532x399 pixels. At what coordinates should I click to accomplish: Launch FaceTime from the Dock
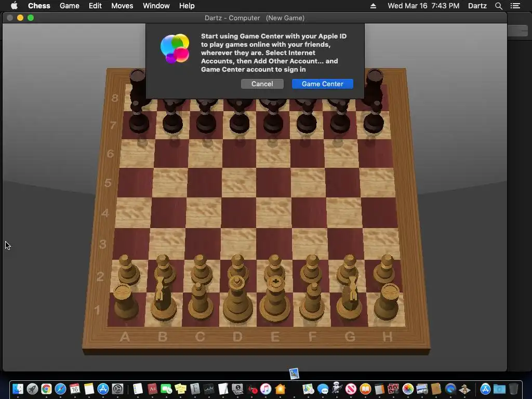tap(166, 389)
